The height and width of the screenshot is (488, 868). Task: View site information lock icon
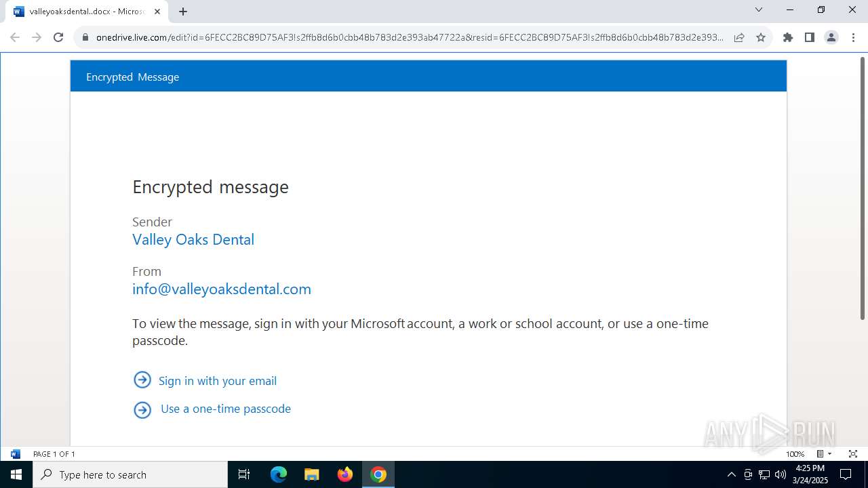click(x=85, y=37)
